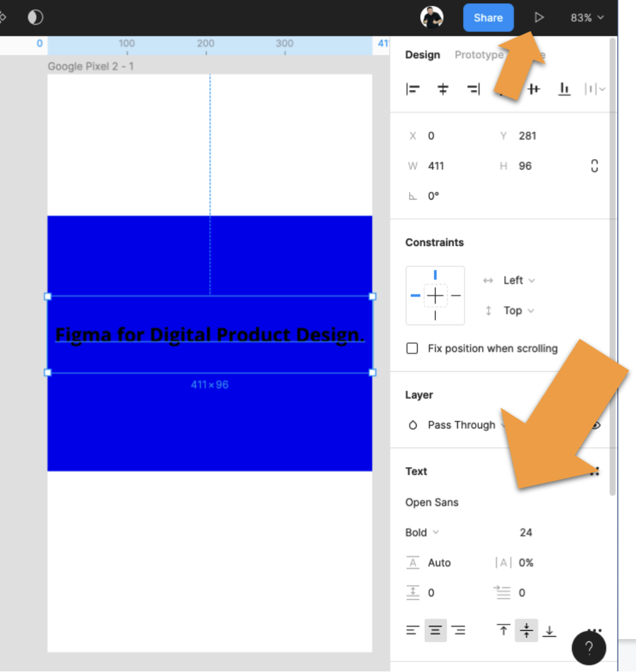The width and height of the screenshot is (636, 672).
Task: Open the zoom level 83% dropdown
Action: 586,18
